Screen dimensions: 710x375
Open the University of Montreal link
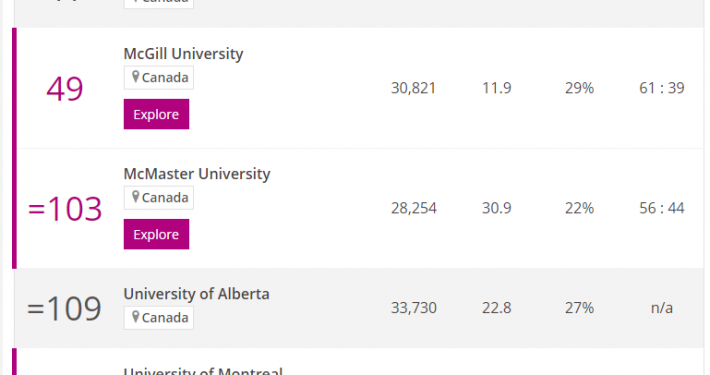(x=203, y=371)
